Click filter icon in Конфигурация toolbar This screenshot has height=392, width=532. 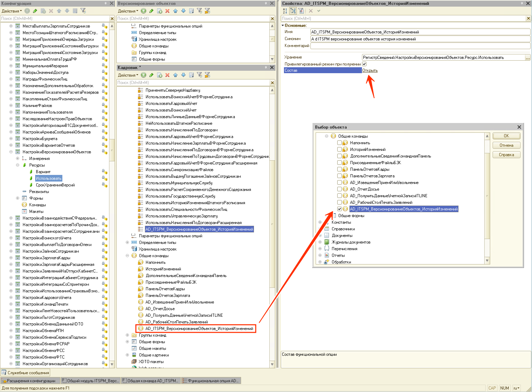tap(83, 11)
